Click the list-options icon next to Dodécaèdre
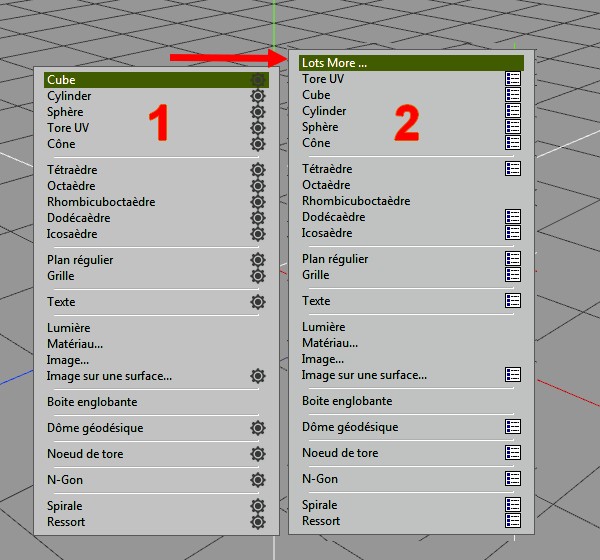 [x=513, y=217]
